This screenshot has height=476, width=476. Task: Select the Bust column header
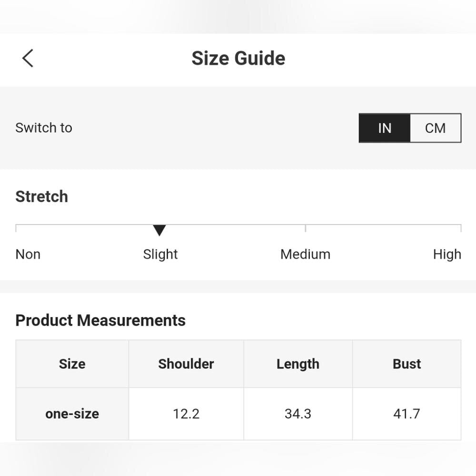tap(407, 364)
